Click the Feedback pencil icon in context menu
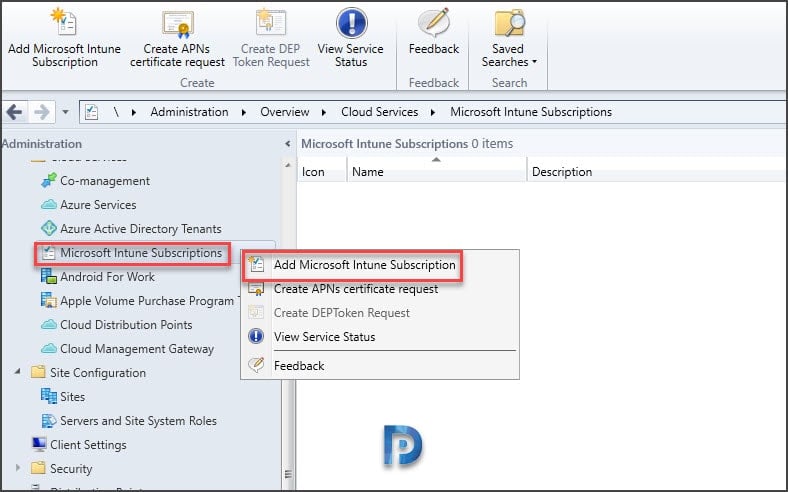This screenshot has width=788, height=492. point(256,364)
